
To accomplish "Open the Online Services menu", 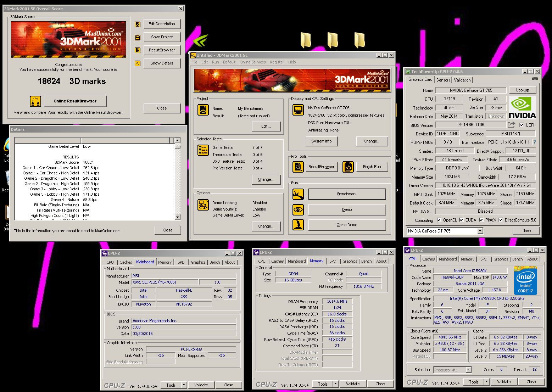I will pos(252,62).
